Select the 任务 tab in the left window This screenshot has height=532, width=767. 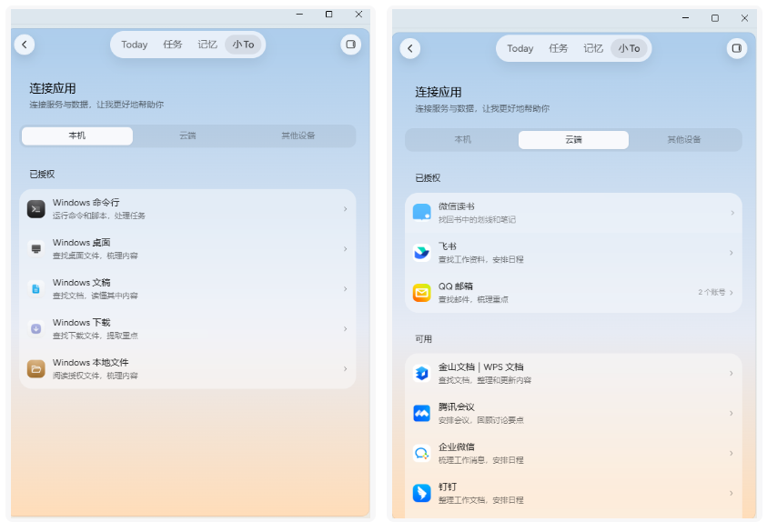coord(173,45)
